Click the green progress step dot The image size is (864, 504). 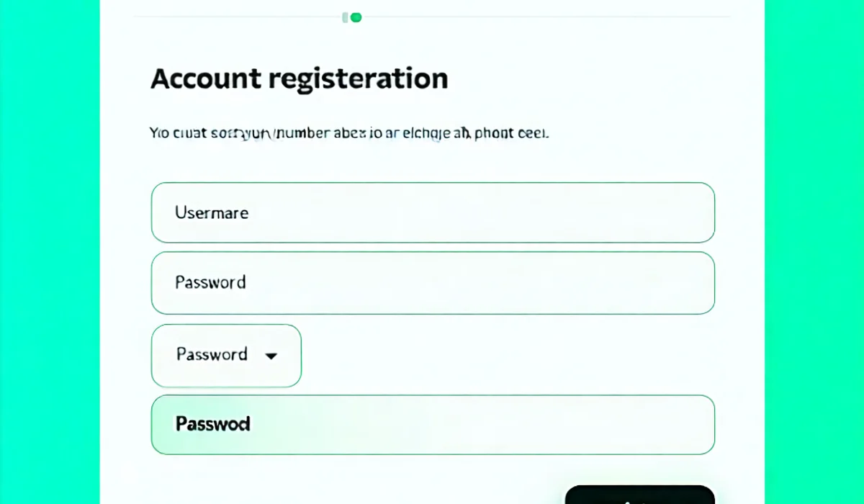click(356, 17)
